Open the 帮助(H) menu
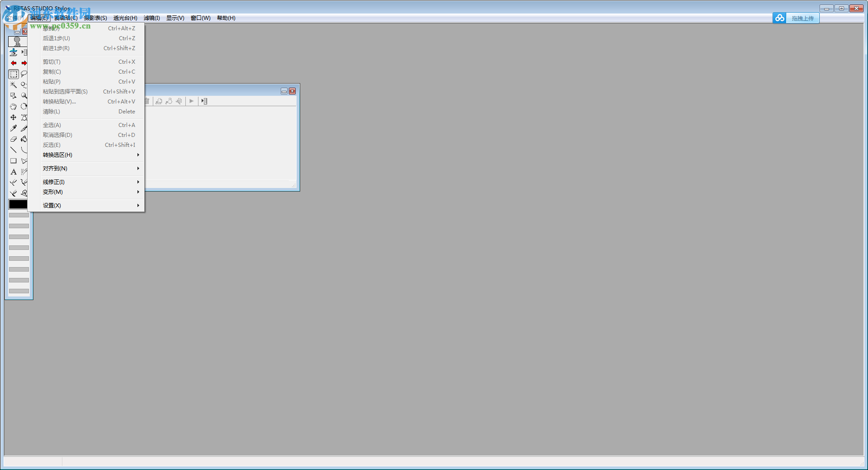The height and width of the screenshot is (470, 868). (x=226, y=18)
